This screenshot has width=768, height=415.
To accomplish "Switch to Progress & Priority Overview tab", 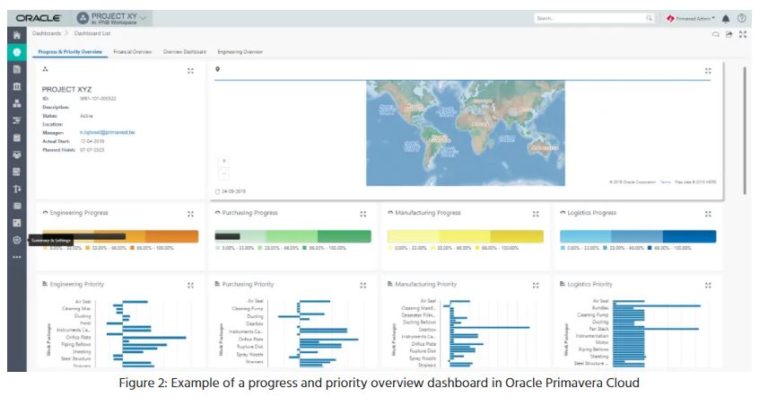I will [x=70, y=51].
